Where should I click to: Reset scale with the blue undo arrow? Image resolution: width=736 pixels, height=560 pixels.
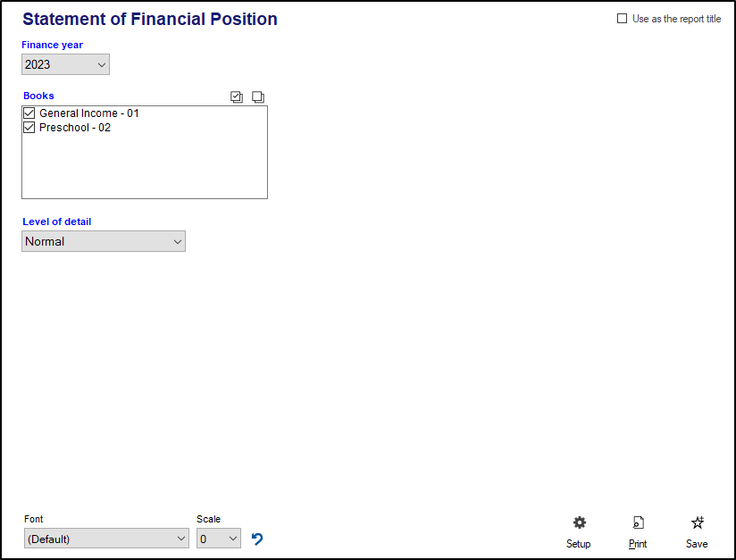coord(257,539)
